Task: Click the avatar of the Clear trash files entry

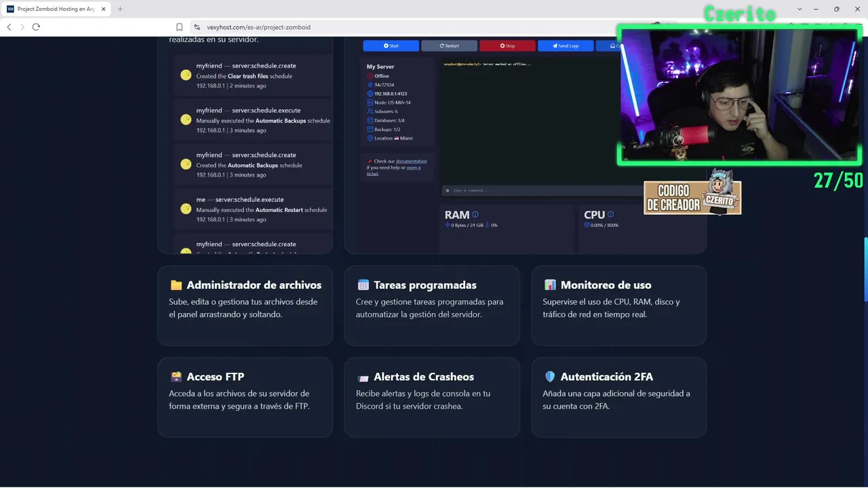Action: pos(186,75)
